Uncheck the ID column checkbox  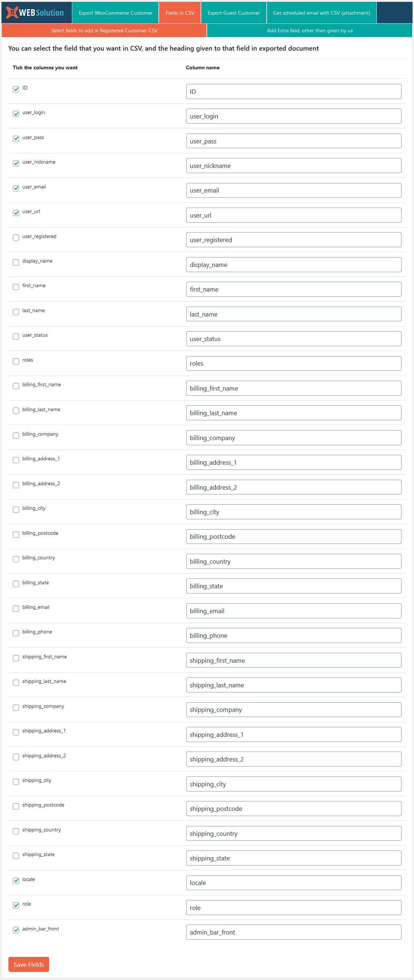16,89
